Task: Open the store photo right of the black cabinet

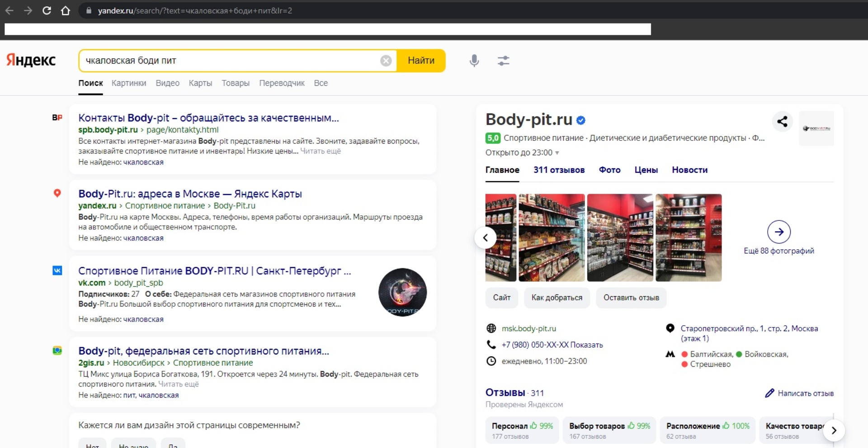Action: (689, 238)
